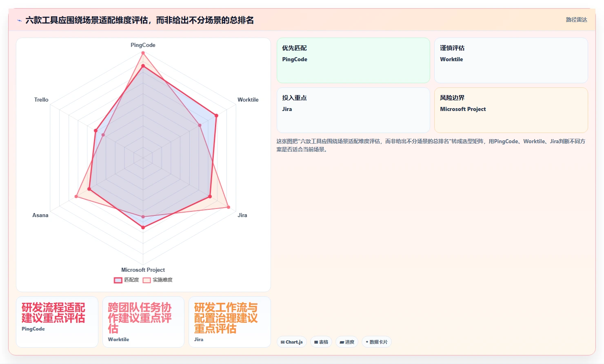The image size is (604, 364).
Task: Open the 优先匹配 PingCode card
Action: [353, 60]
